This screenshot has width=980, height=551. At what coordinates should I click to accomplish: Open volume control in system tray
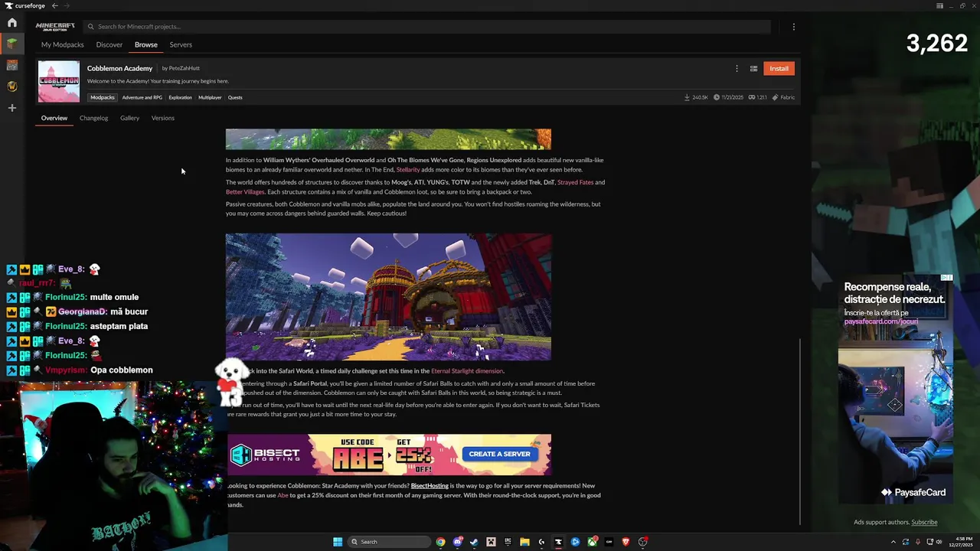click(x=938, y=542)
